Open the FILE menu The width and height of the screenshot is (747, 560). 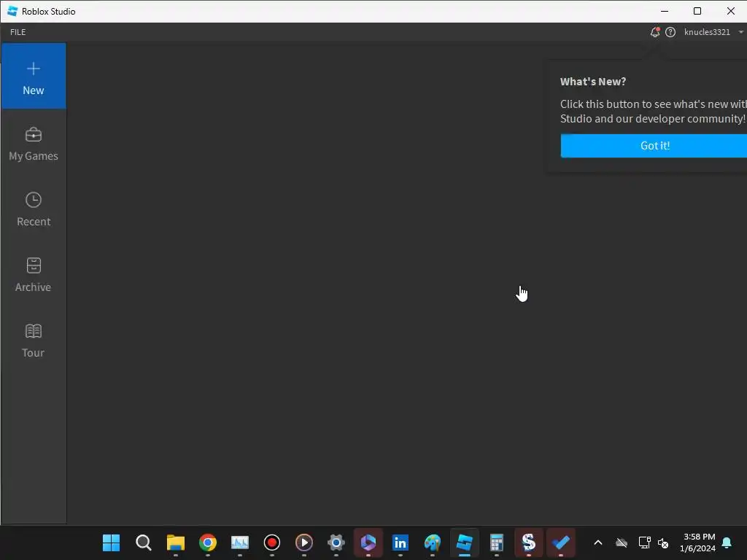point(18,32)
